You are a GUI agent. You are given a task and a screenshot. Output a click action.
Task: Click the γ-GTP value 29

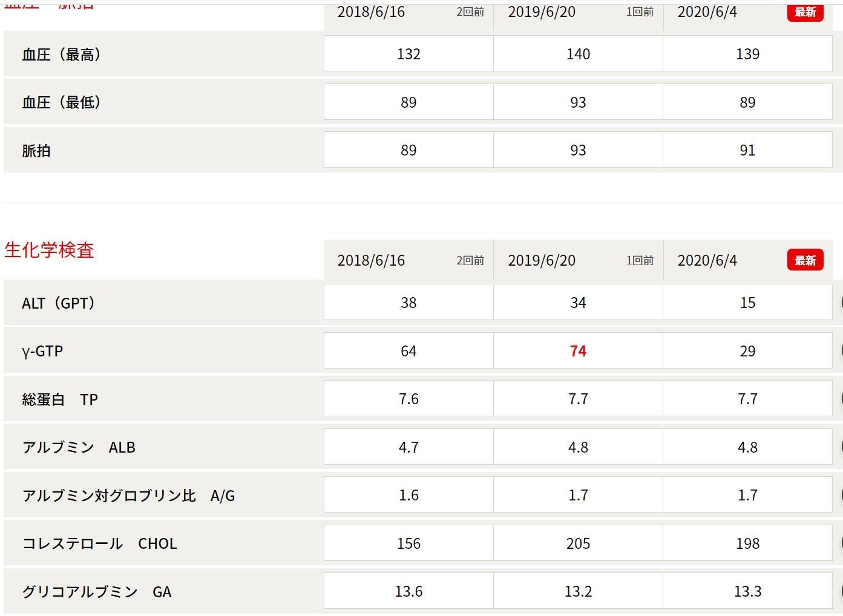point(747,351)
